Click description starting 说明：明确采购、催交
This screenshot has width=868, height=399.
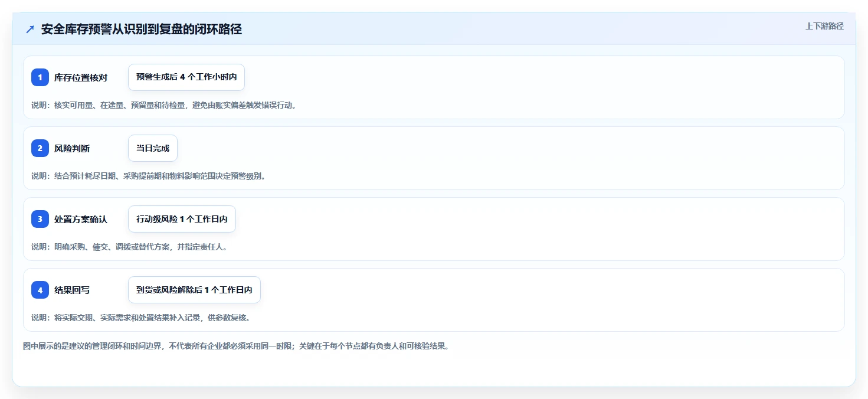129,247
